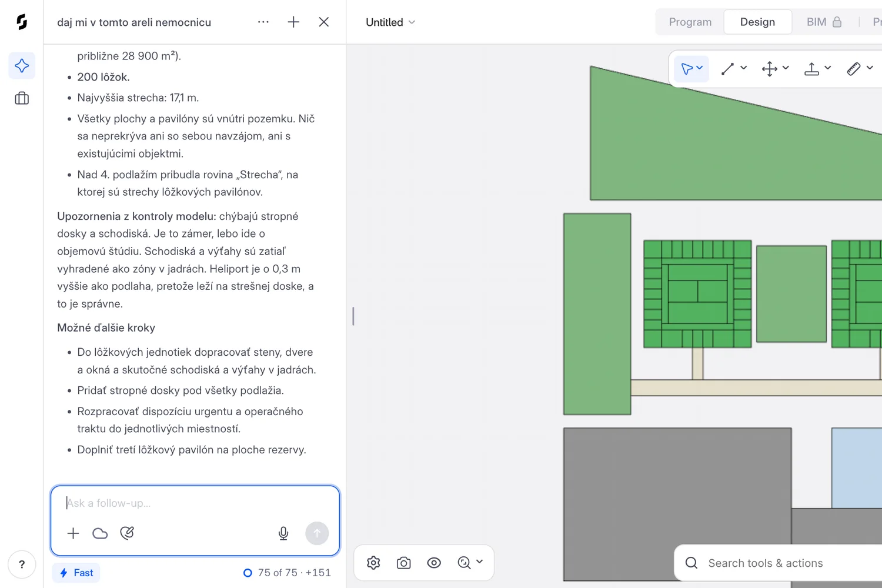Choose the Select arrow tool

click(686, 69)
